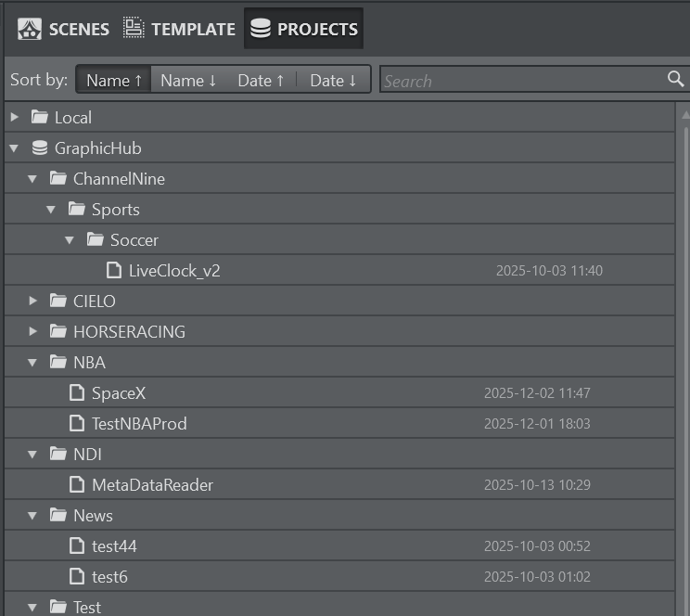Viewport: 690px width, 616px height.
Task: Click into the Search field
Action: pos(519,81)
